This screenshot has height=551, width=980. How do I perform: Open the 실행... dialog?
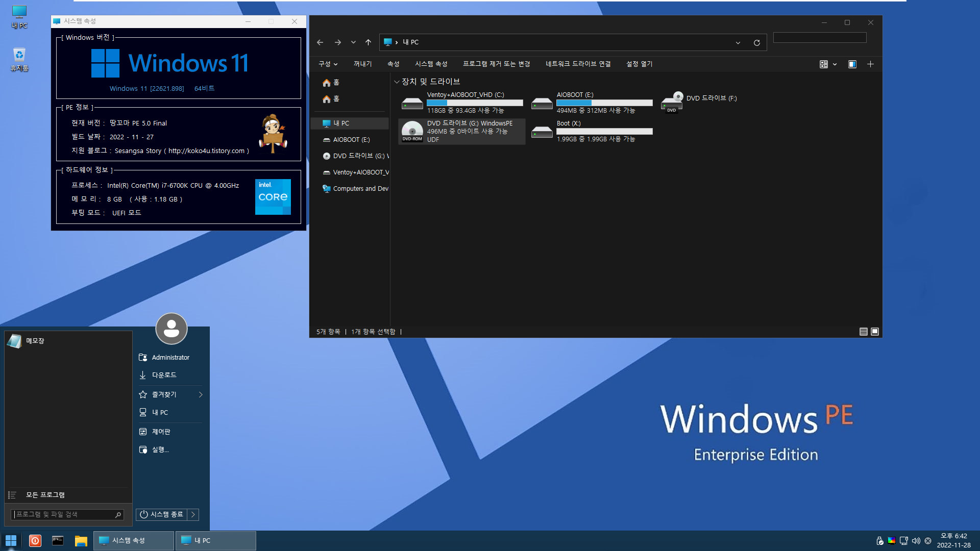click(170, 449)
